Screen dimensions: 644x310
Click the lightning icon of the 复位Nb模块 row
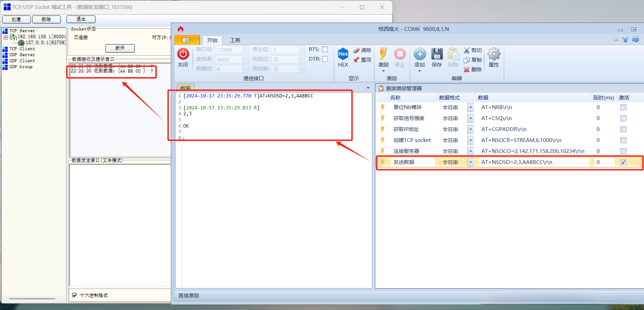383,107
